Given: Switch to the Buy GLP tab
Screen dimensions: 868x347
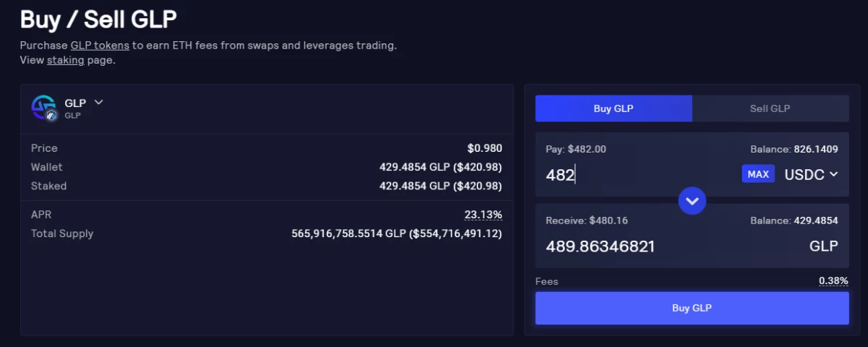Looking at the screenshot, I should point(613,108).
